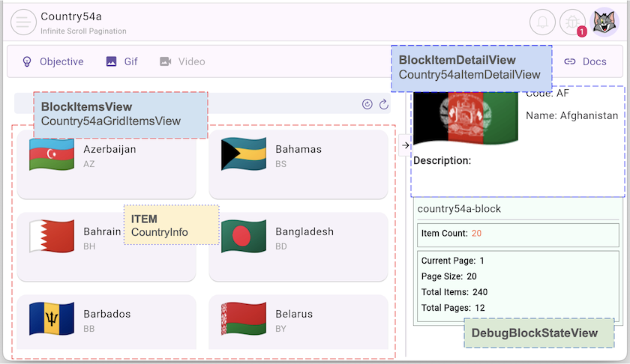Choose the Bangladesh country card

tap(298, 246)
